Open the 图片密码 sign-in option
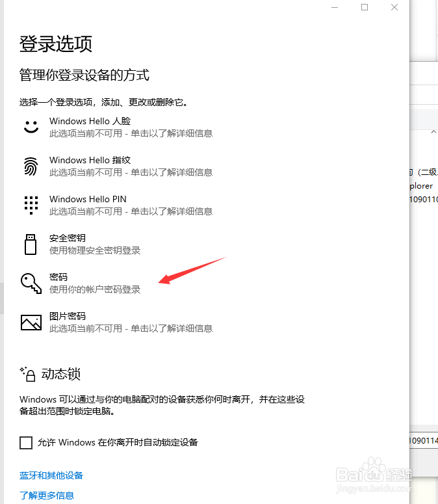438x504 pixels. [x=116, y=323]
